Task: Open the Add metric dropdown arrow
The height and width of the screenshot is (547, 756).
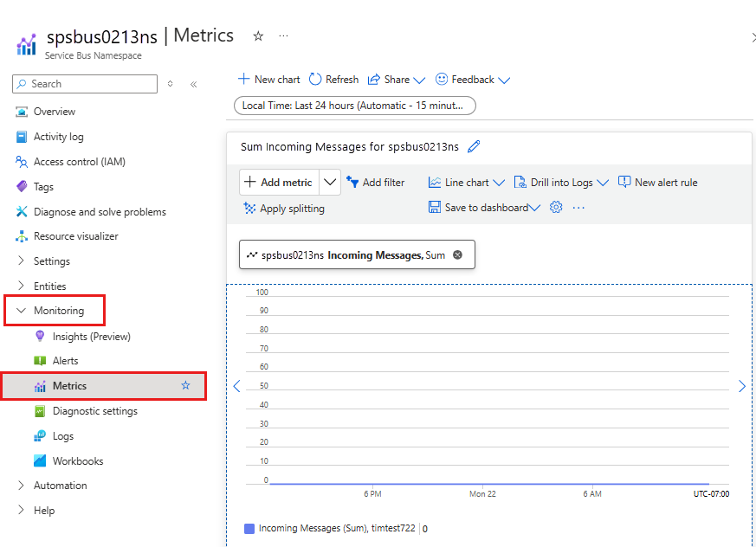Action: (x=330, y=183)
